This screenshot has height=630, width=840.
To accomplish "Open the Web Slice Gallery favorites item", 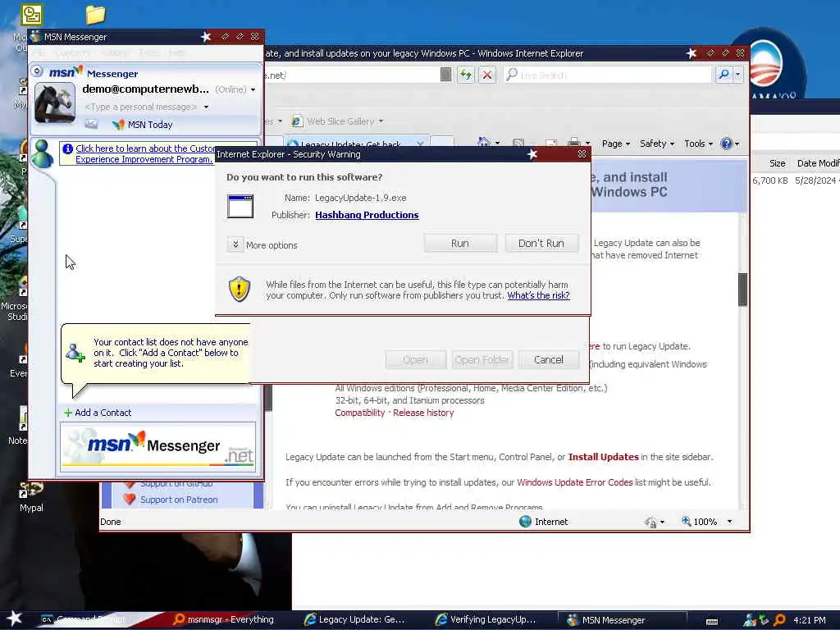I will [337, 121].
